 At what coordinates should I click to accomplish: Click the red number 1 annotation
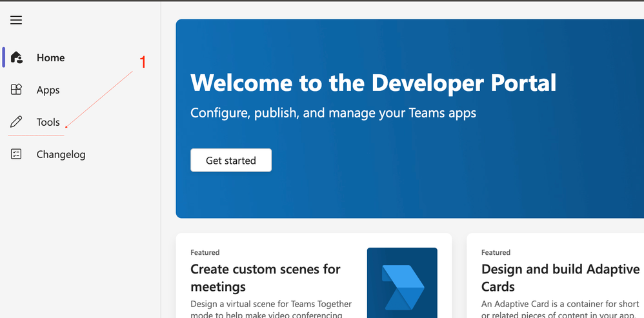point(143,62)
